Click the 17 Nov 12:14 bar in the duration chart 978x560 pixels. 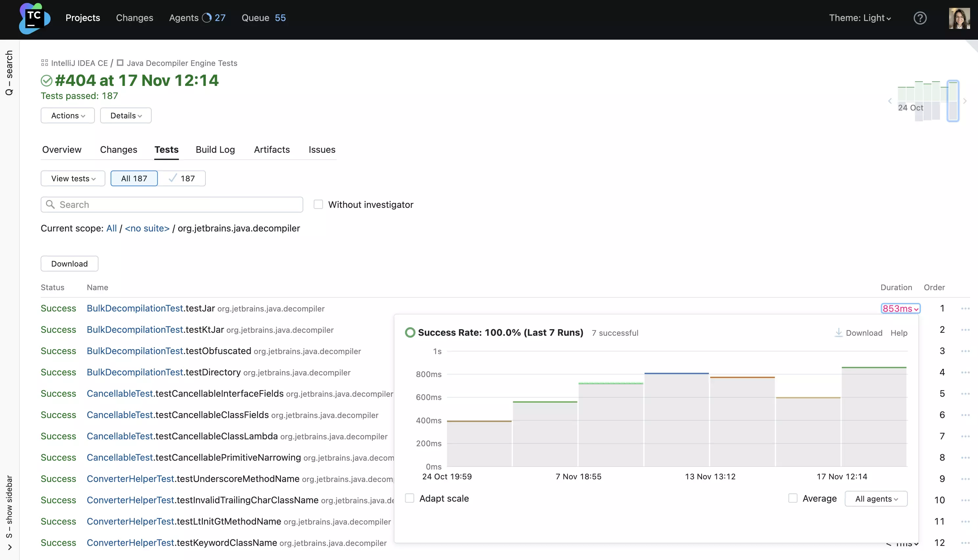point(874,417)
